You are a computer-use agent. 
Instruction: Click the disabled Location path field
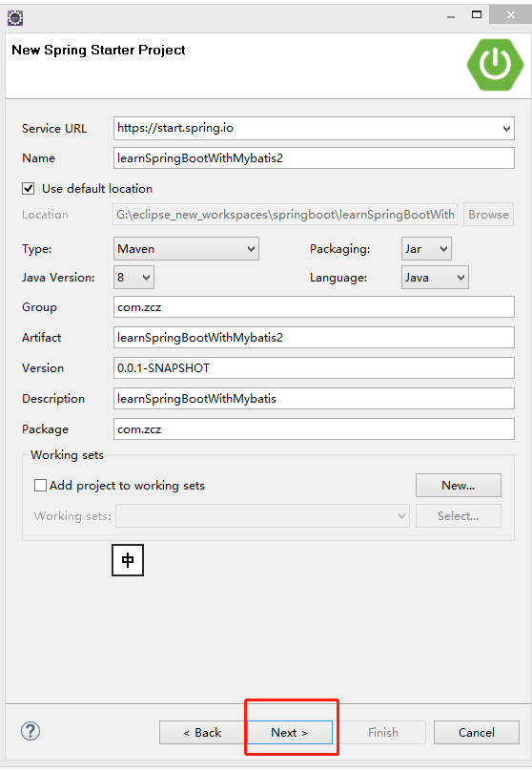click(x=285, y=215)
